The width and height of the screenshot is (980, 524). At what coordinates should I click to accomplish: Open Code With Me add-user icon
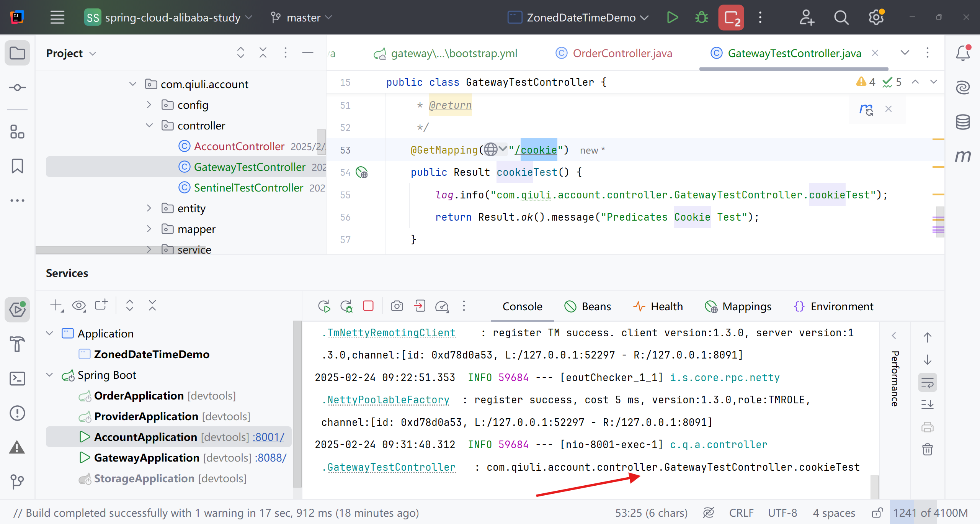[806, 17]
